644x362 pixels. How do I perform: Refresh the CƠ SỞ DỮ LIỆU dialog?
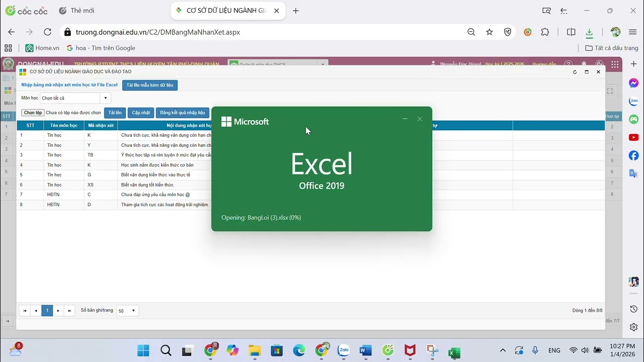point(575,72)
